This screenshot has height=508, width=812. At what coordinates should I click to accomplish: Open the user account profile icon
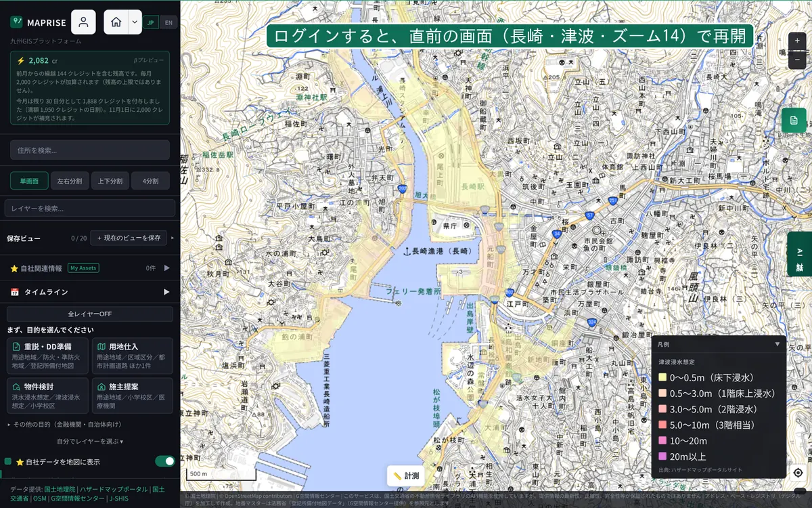coord(83,22)
